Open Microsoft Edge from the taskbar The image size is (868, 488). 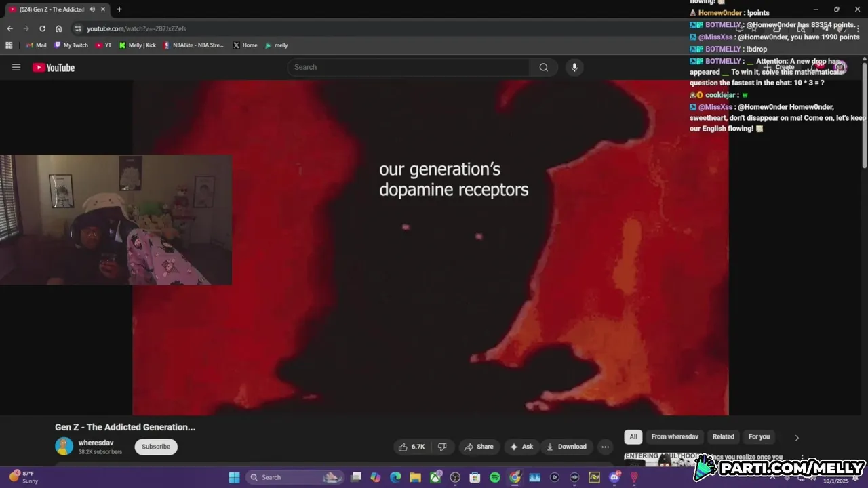tap(395, 477)
